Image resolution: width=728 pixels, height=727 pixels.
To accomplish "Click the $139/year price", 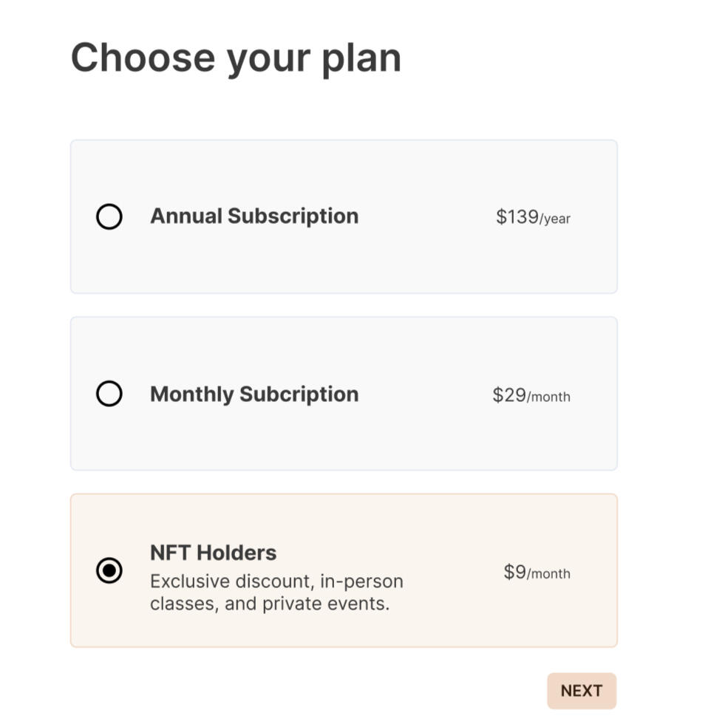I will (x=532, y=217).
